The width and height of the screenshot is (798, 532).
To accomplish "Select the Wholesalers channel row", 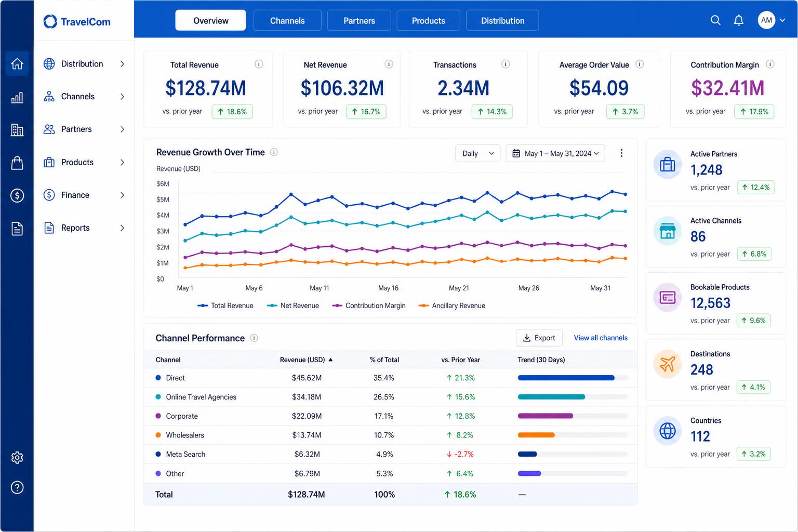I will point(391,435).
